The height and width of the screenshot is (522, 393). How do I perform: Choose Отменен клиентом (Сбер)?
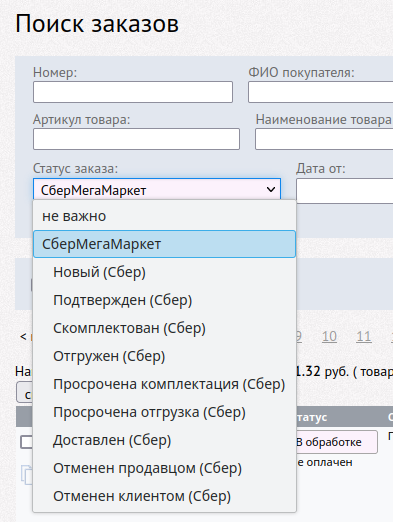point(164,496)
